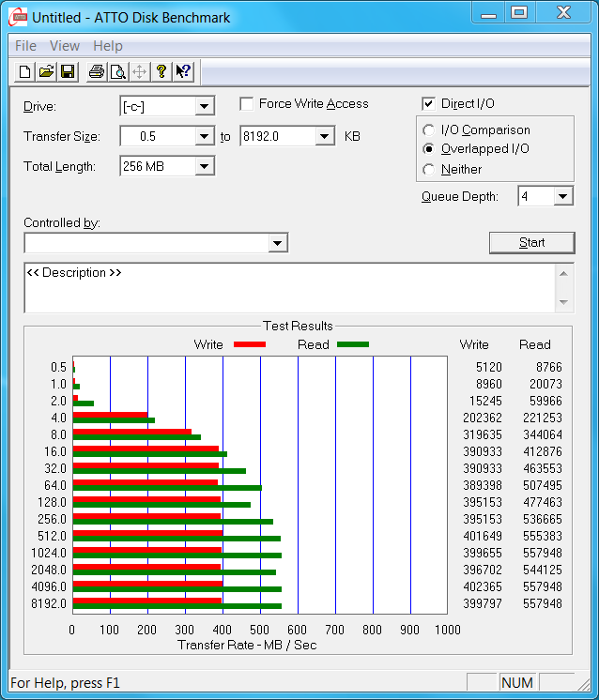Click the write value 402365
Image resolution: width=599 pixels, height=700 pixels.
click(483, 586)
